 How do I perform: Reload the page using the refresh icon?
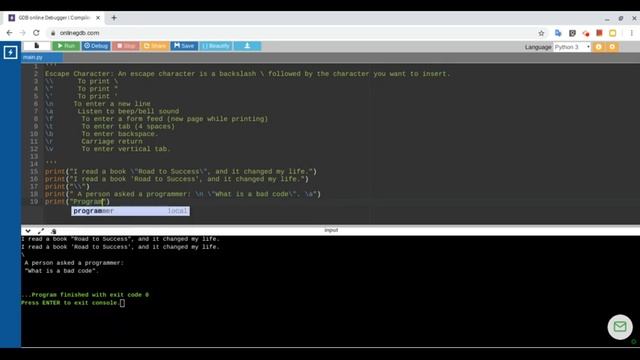tap(36, 33)
